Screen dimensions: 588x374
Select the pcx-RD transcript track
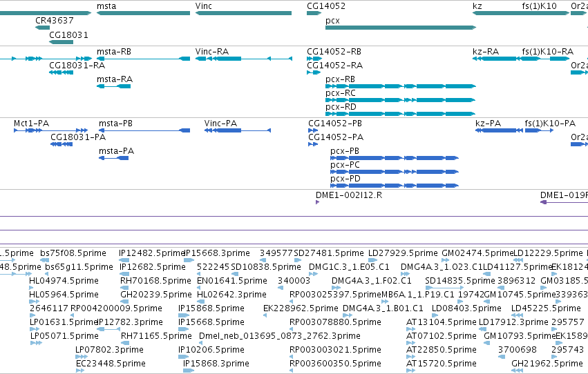point(401,114)
